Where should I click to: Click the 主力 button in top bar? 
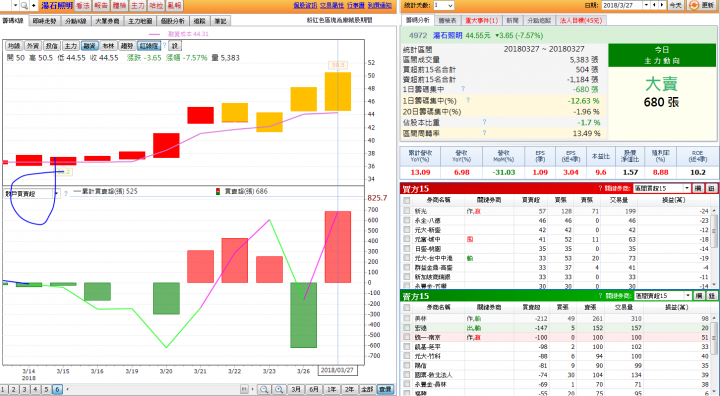click(137, 6)
